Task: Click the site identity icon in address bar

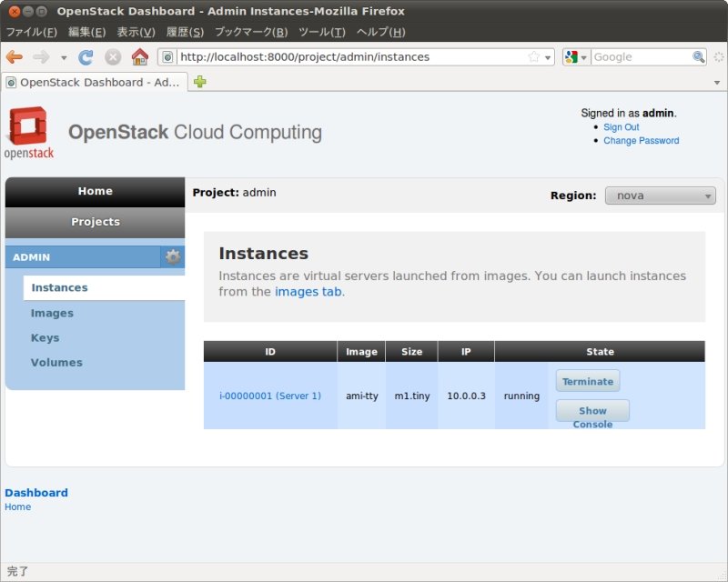Action: click(167, 57)
